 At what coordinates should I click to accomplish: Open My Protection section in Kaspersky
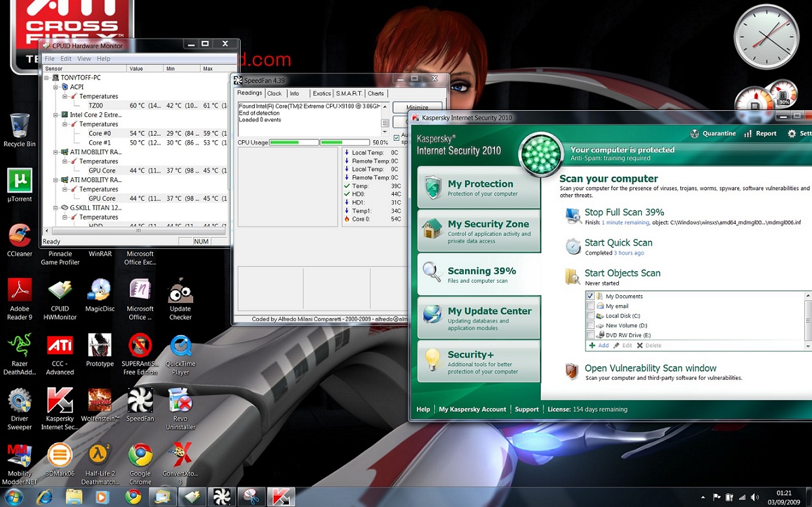479,188
